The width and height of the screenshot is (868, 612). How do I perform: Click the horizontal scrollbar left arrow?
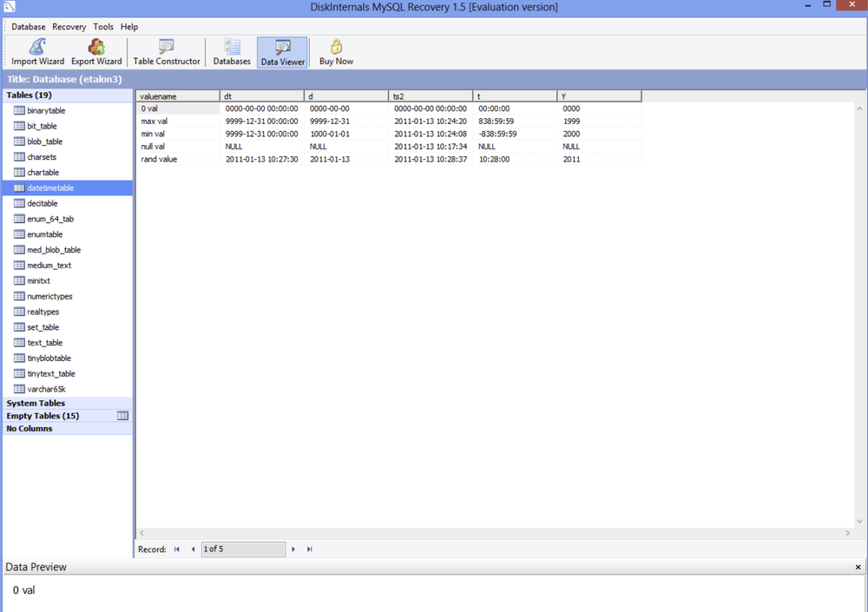pyautogui.click(x=141, y=533)
